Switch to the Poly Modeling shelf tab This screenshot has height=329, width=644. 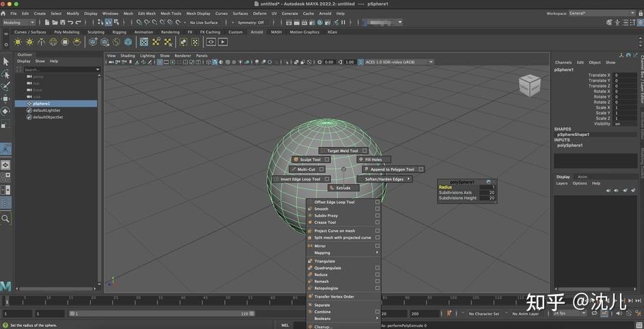click(x=66, y=32)
